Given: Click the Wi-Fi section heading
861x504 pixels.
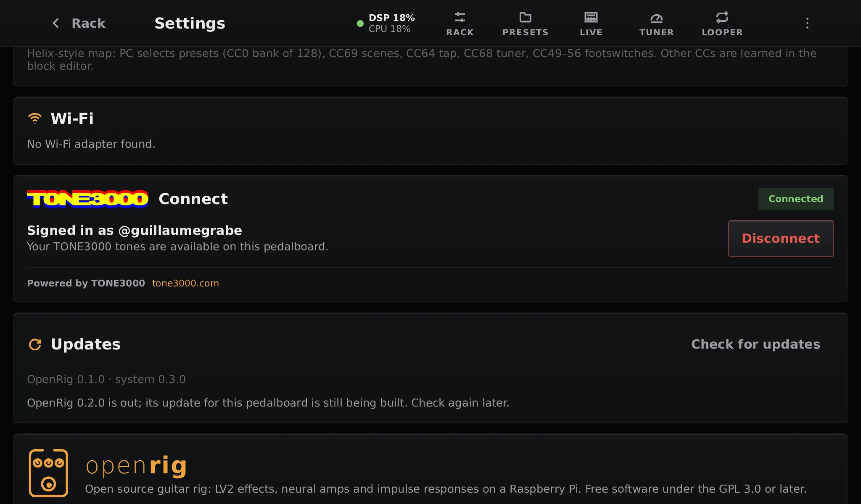Looking at the screenshot, I should pos(72,118).
